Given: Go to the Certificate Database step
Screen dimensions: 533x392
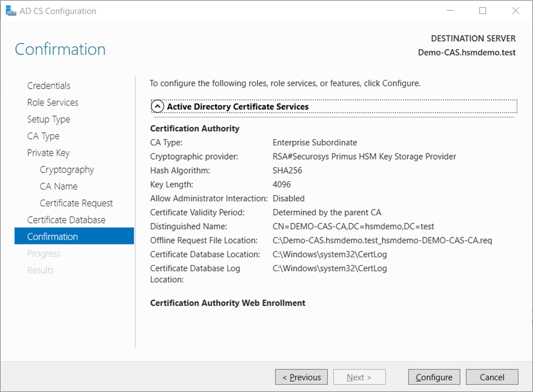Looking at the screenshot, I should [66, 220].
